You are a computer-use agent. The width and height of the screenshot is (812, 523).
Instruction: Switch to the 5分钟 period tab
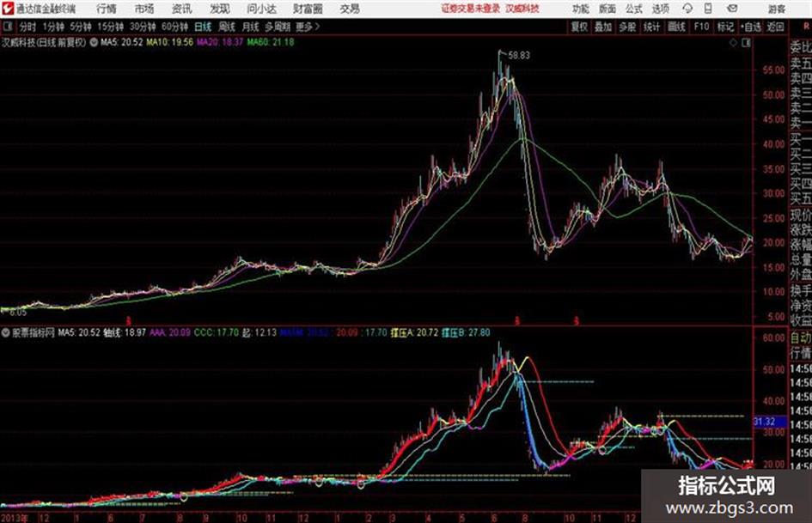[x=80, y=27]
